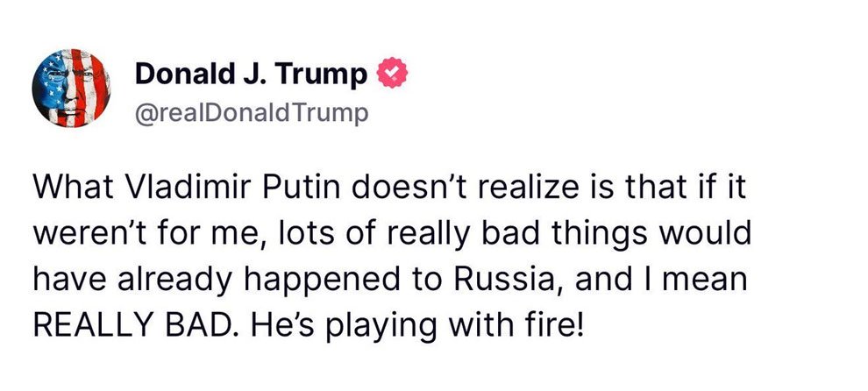Visit the @realDonaldTrump handle link
The image size is (868, 391).
click(252, 114)
